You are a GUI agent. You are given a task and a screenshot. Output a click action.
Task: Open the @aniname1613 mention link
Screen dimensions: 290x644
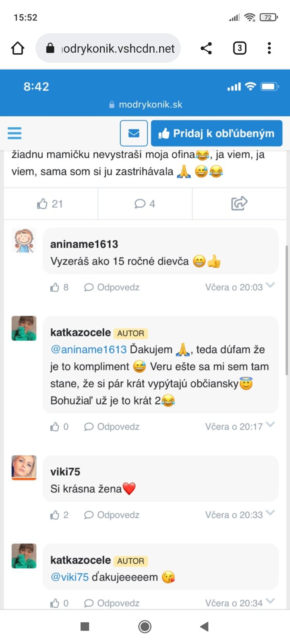[89, 349]
